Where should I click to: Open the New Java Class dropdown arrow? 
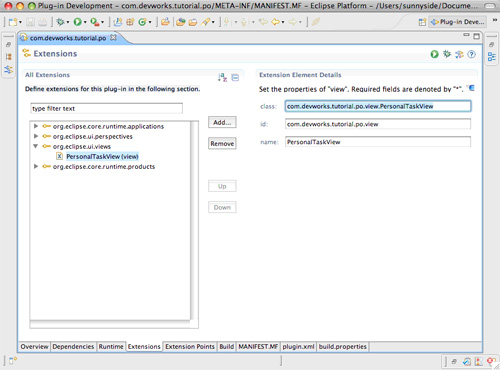click(x=150, y=22)
